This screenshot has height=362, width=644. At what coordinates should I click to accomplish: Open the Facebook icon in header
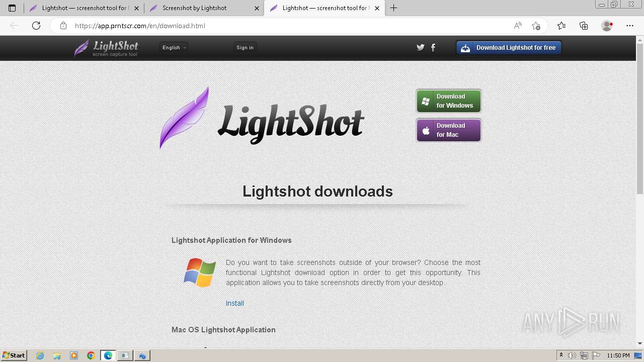click(x=433, y=47)
